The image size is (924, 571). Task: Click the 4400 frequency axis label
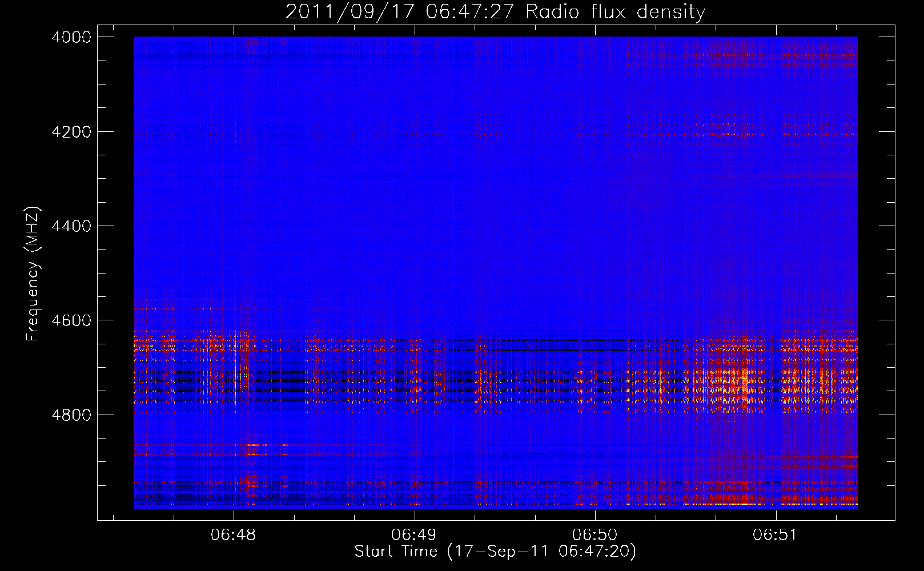pos(71,226)
